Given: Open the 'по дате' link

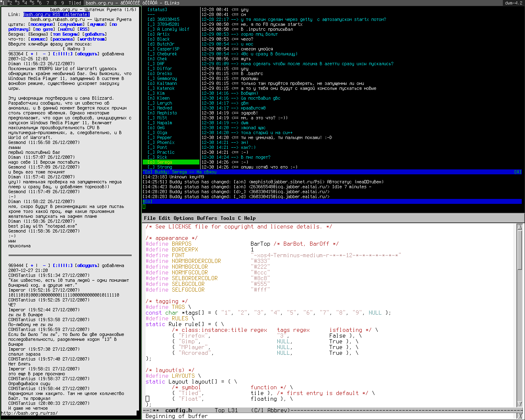Looking at the screenshot, I should coord(44,29).
